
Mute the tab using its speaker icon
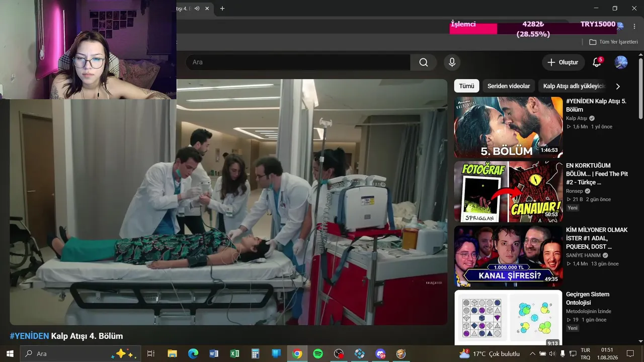click(x=197, y=9)
